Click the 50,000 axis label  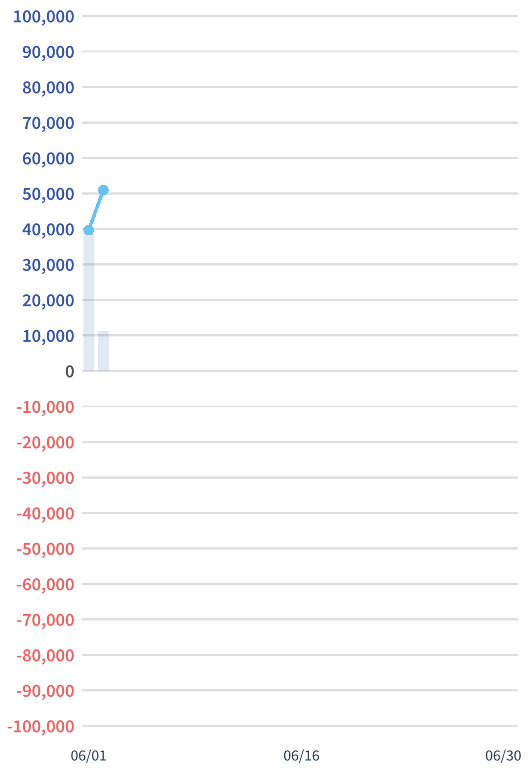[x=48, y=194]
